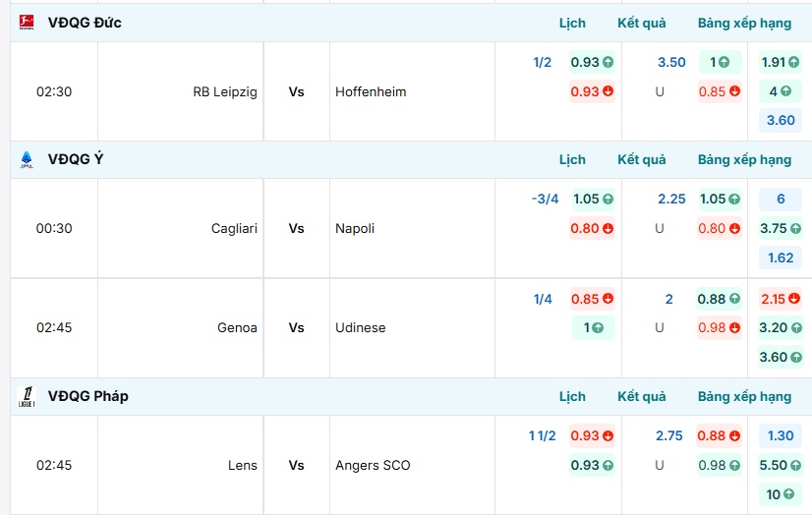812x515 pixels.
Task: Click the down arrow on Genoa 2.15 odds
Action: (794, 299)
